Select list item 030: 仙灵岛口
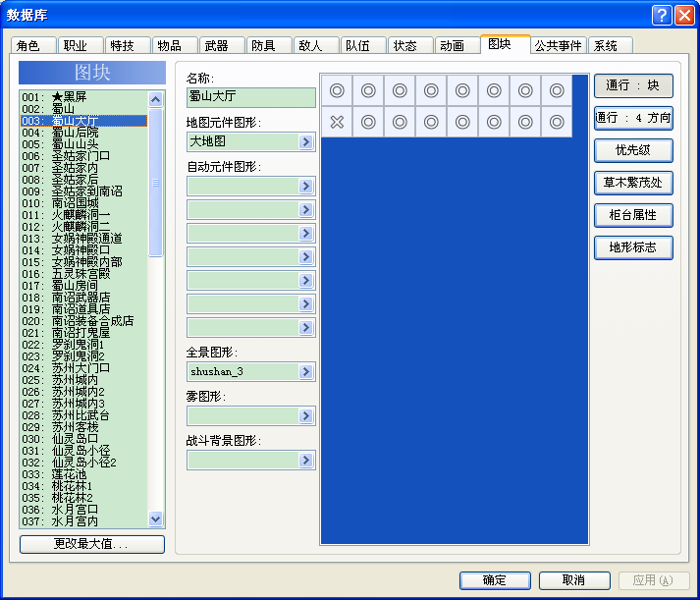Image resolution: width=700 pixels, height=600 pixels. coord(83,439)
